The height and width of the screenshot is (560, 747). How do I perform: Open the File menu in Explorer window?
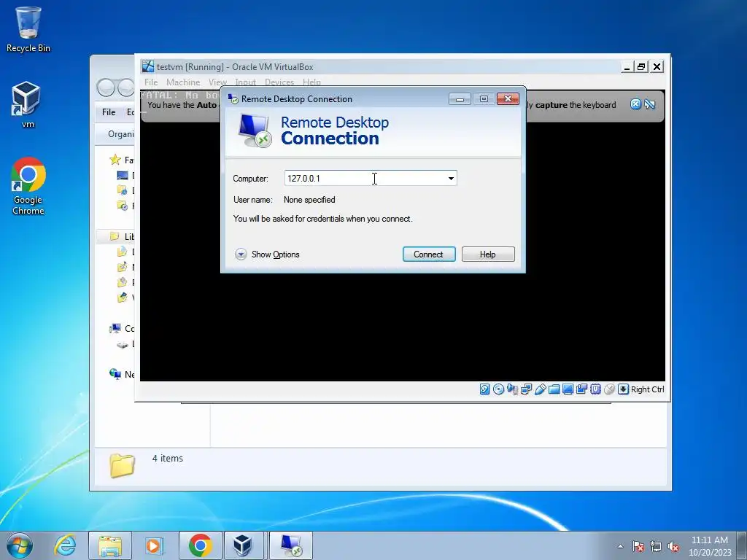point(109,112)
